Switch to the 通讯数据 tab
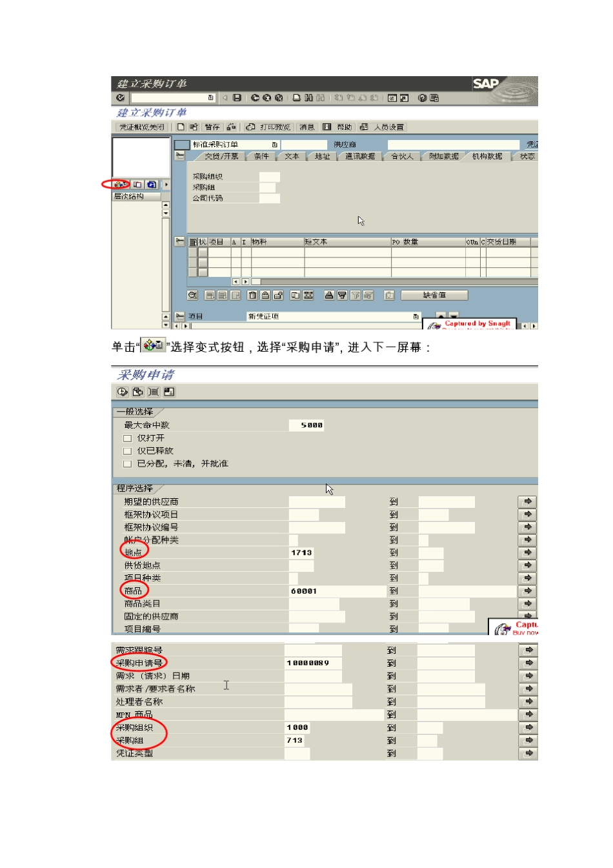 pyautogui.click(x=360, y=156)
